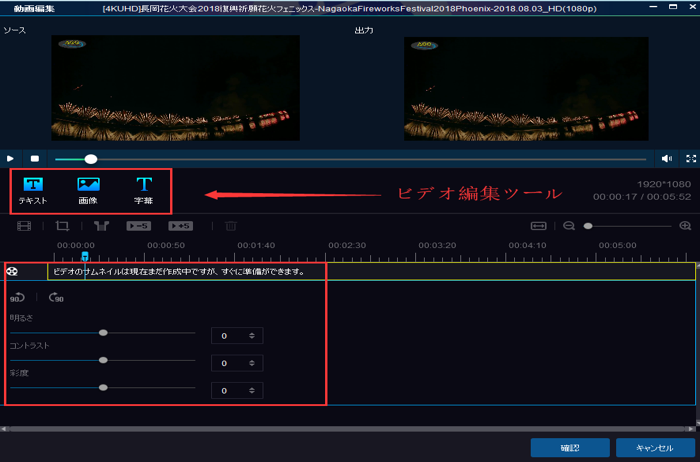
Task: Step forward 5 seconds
Action: (x=180, y=226)
